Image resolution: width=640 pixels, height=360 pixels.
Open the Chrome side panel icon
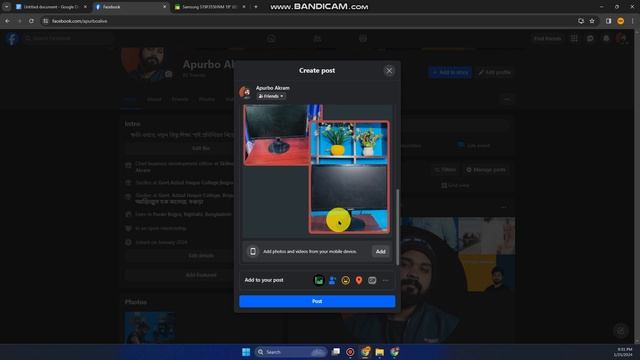(x=608, y=21)
